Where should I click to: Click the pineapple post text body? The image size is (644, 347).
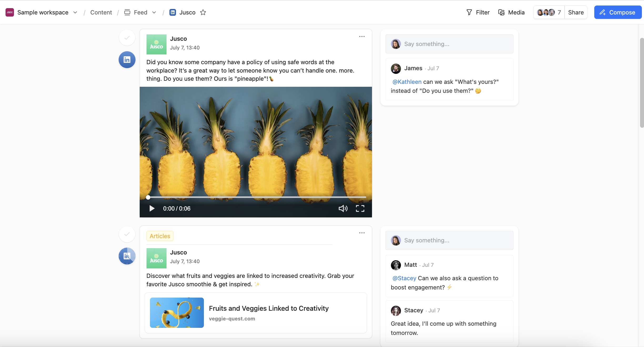250,70
